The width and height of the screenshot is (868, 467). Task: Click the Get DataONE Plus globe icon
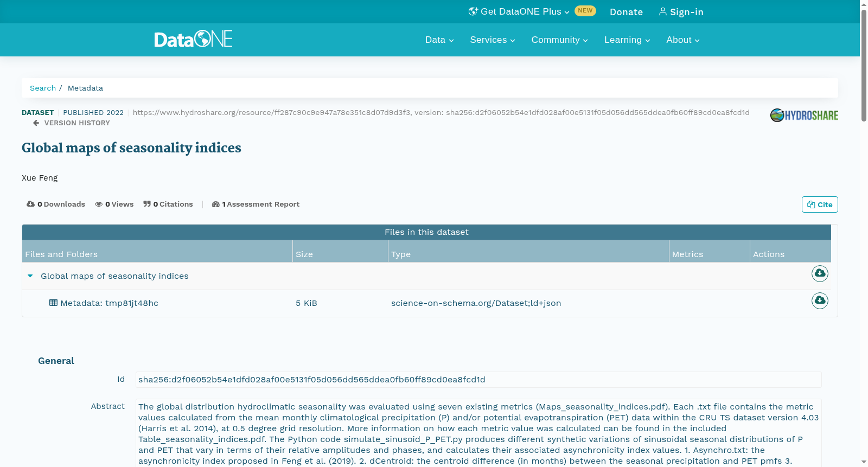pyautogui.click(x=473, y=11)
